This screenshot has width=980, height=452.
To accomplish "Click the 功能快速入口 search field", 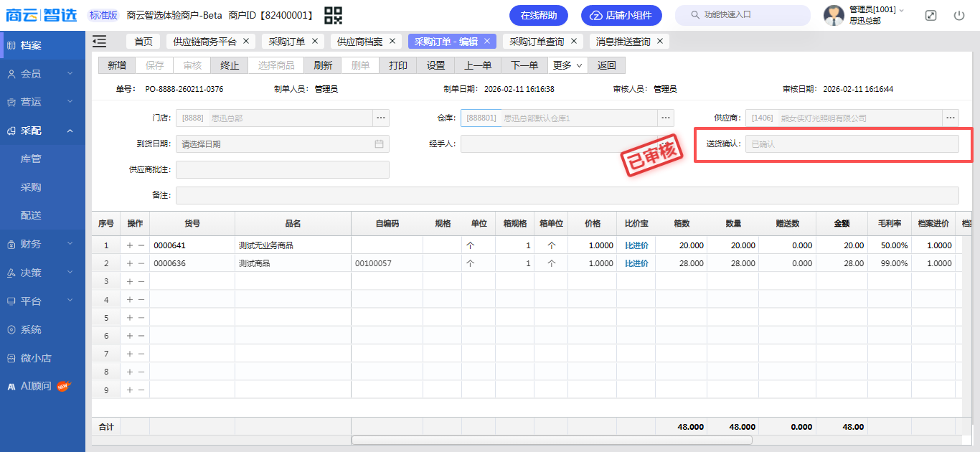I will tap(746, 15).
